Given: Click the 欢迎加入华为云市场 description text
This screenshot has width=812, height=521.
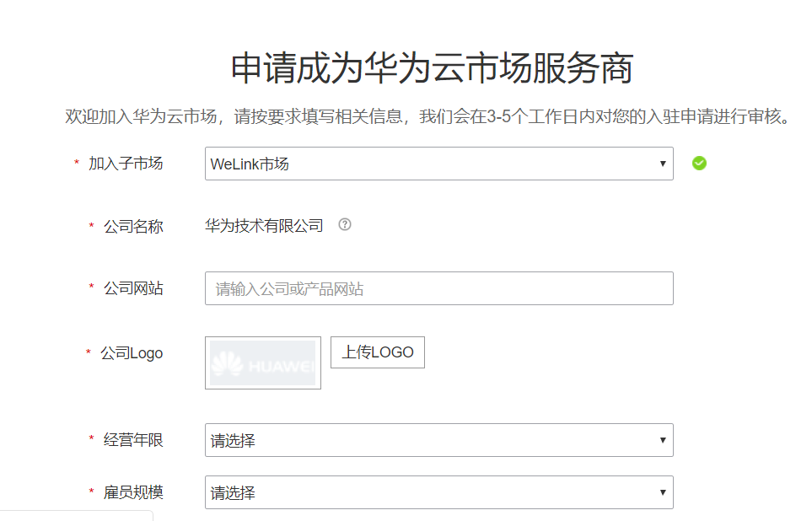Looking at the screenshot, I should coord(428,116).
